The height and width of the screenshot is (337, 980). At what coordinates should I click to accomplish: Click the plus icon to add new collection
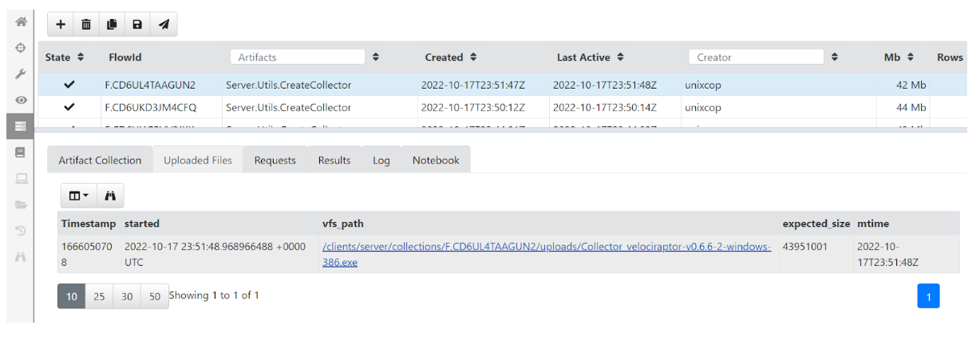tap(61, 25)
